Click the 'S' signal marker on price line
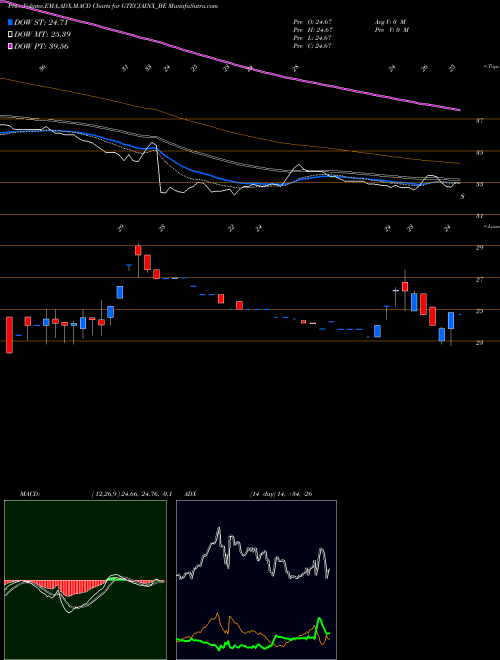Image resolution: width=500 pixels, height=660 pixels. tap(463, 196)
